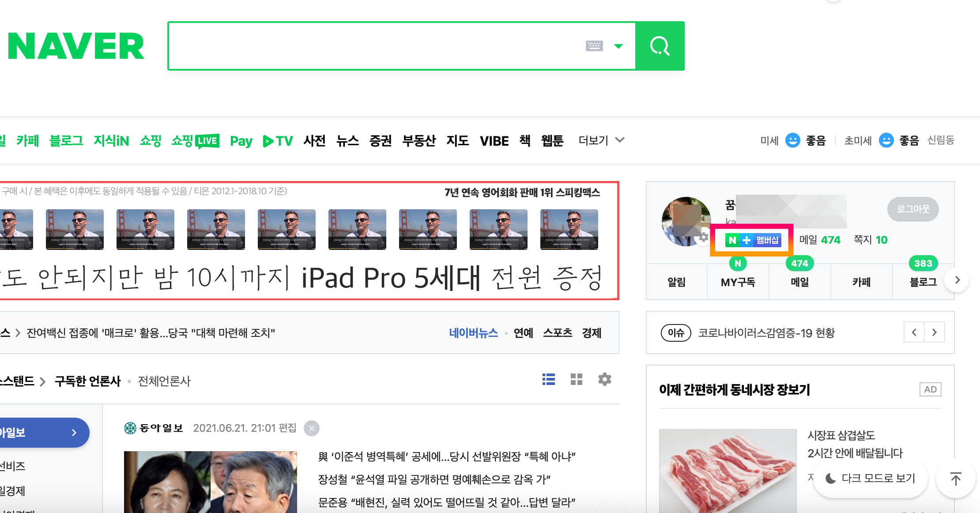980x513 pixels.
Task: Click the NAVER logo
Action: click(76, 46)
